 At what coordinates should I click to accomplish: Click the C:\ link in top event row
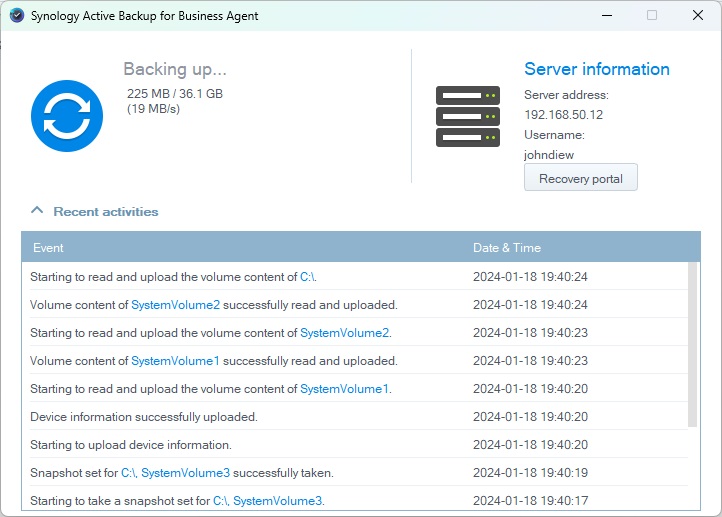coord(307,277)
